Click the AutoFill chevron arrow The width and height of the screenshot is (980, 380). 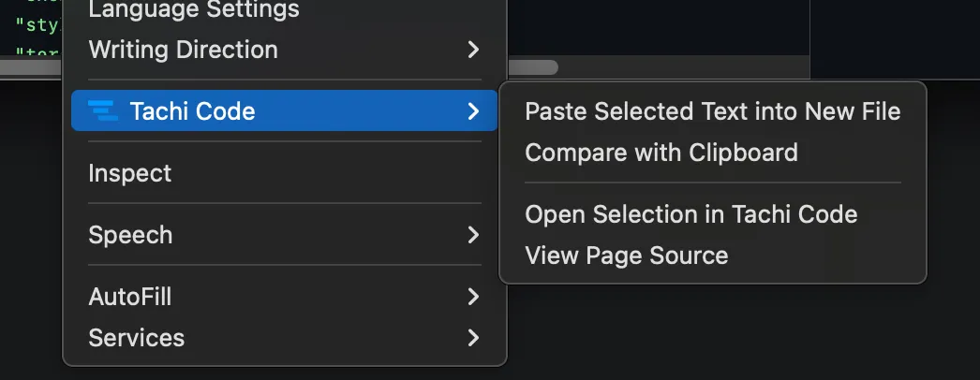(x=473, y=298)
